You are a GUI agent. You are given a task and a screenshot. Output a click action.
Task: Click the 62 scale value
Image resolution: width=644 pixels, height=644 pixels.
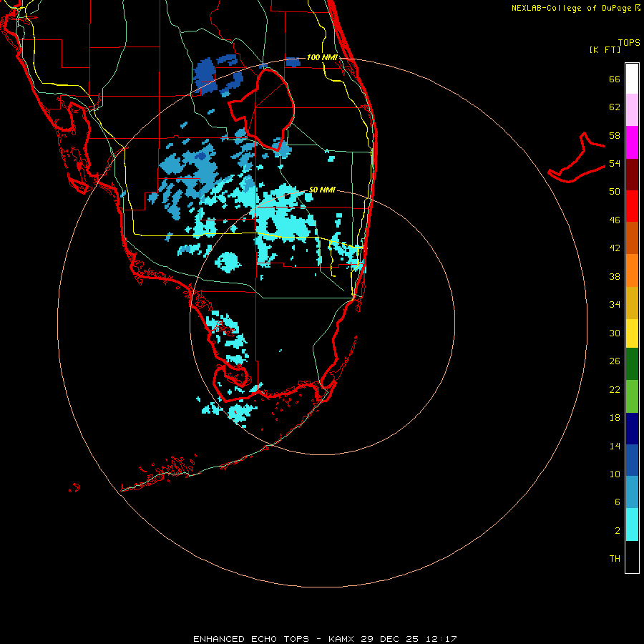click(615, 107)
